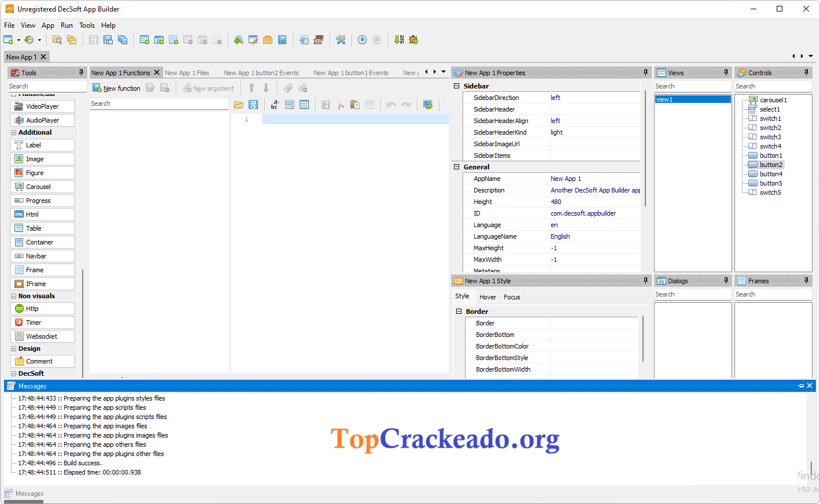This screenshot has height=504, width=820.
Task: Select the VideoPlayer component in Tools
Action: (x=43, y=106)
